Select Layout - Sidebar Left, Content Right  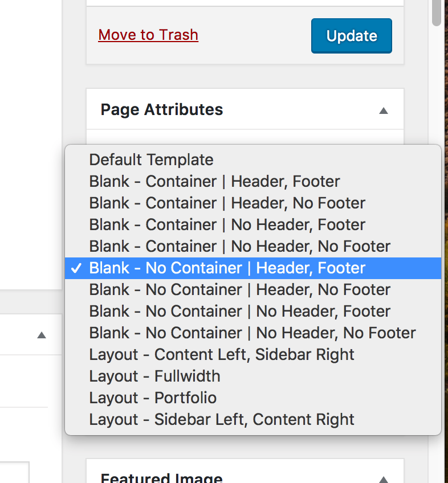click(x=221, y=420)
